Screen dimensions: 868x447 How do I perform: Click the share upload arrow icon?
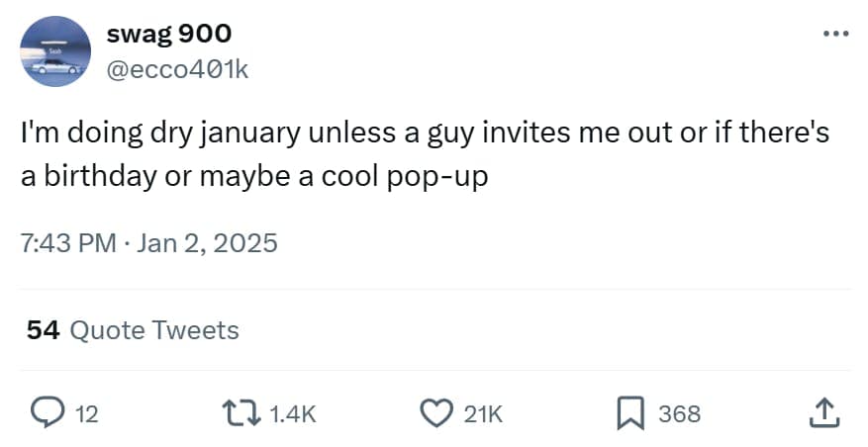[823, 414]
